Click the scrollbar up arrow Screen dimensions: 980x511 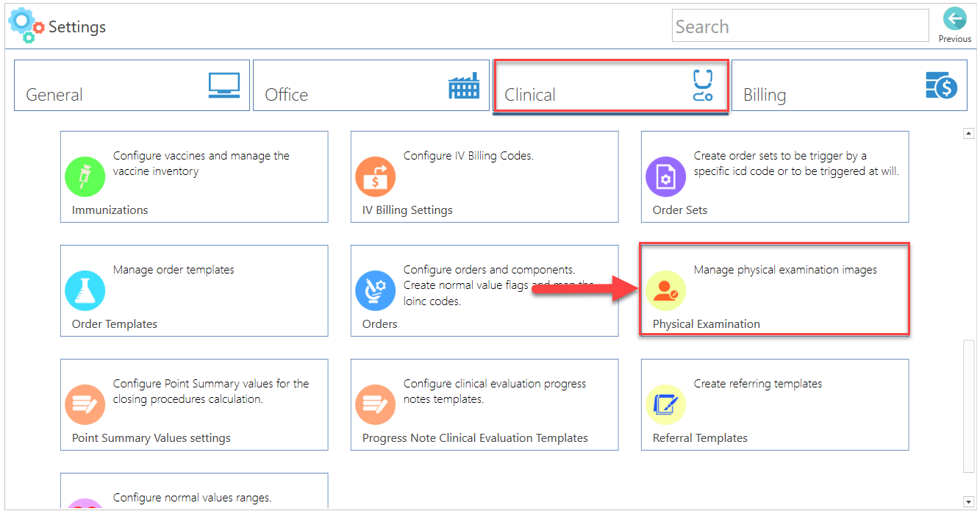coord(968,133)
